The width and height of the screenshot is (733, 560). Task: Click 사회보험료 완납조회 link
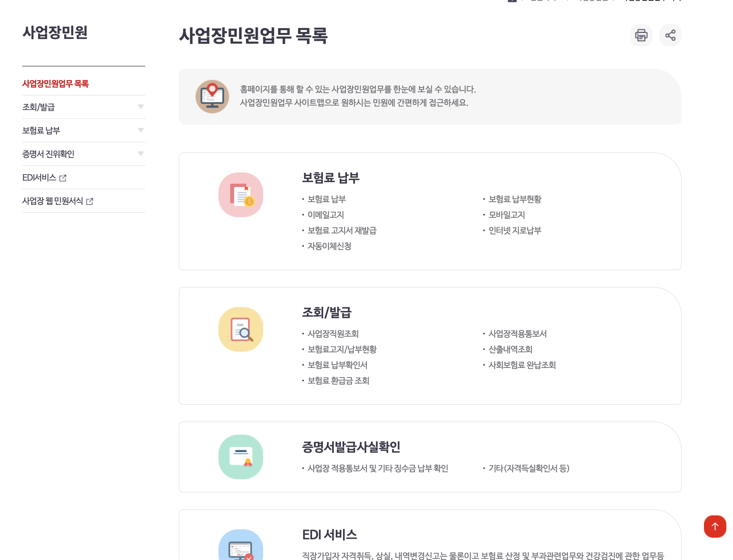522,365
